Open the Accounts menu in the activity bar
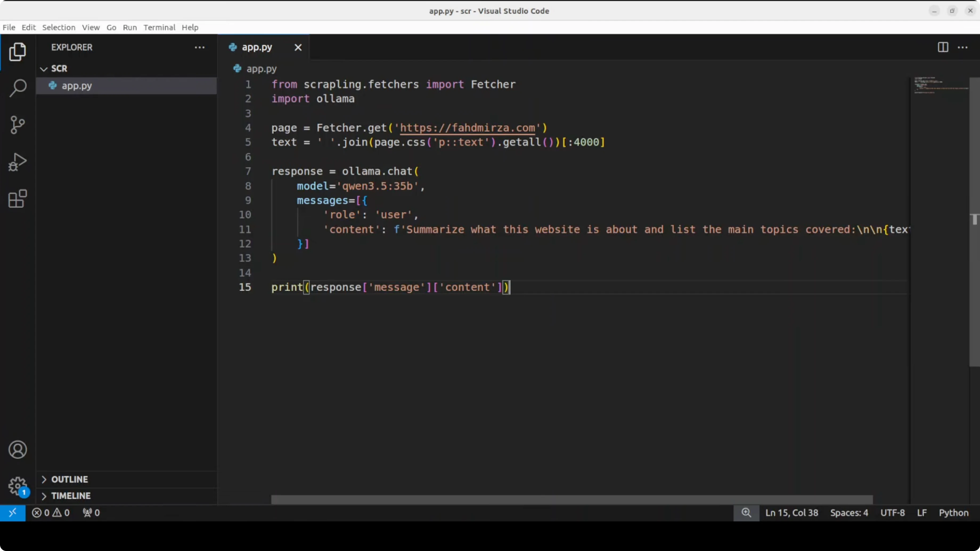Viewport: 980px width, 551px height. [x=17, y=450]
